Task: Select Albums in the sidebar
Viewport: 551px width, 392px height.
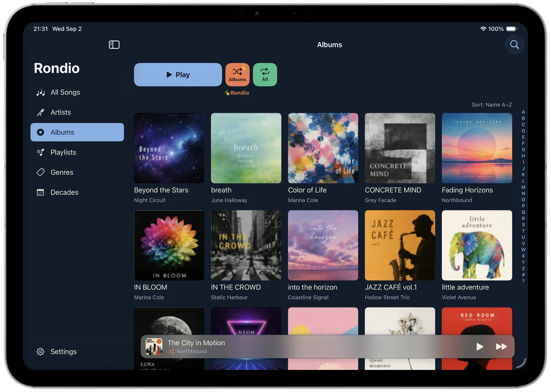Action: point(77,133)
